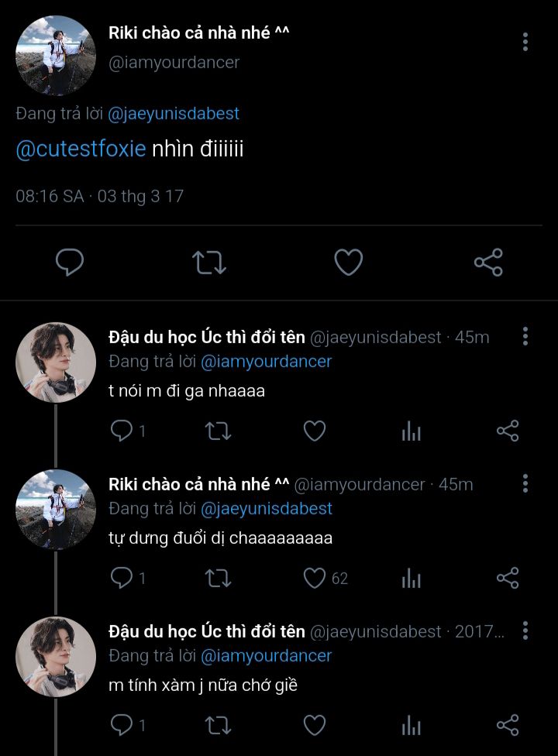Open main tweet author's profile picture

click(56, 54)
